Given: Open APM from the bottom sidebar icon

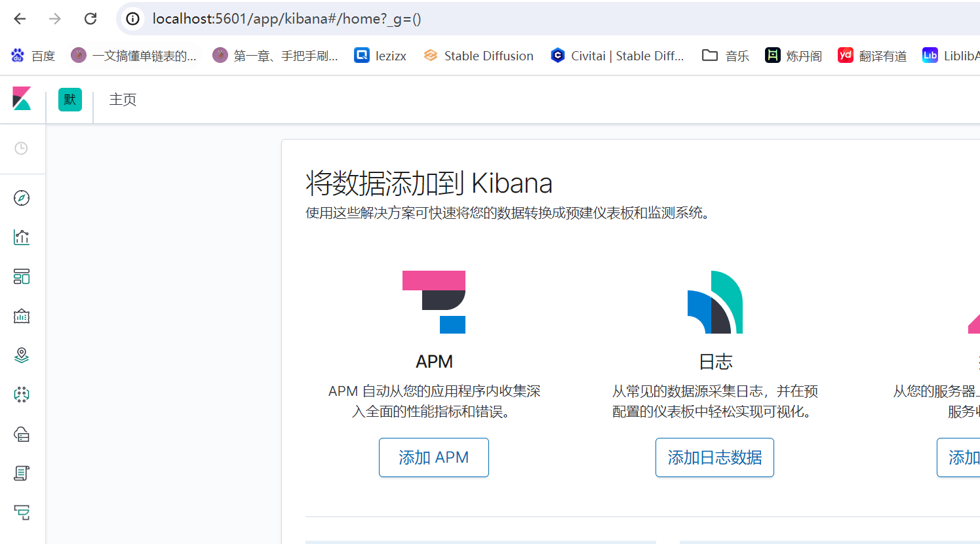Looking at the screenshot, I should (x=22, y=513).
